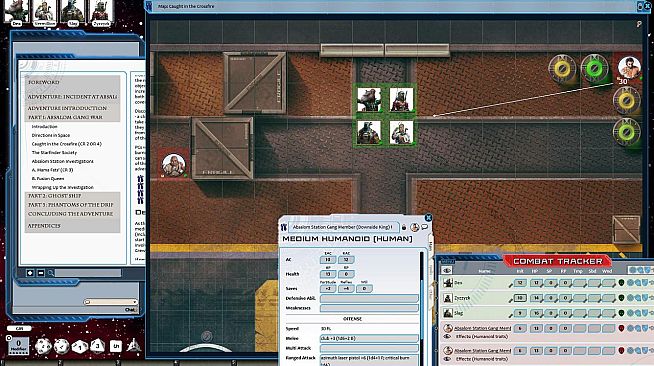654x366 pixels.
Task: Click Dex initiative value in Combat Tracker
Action: point(520,283)
